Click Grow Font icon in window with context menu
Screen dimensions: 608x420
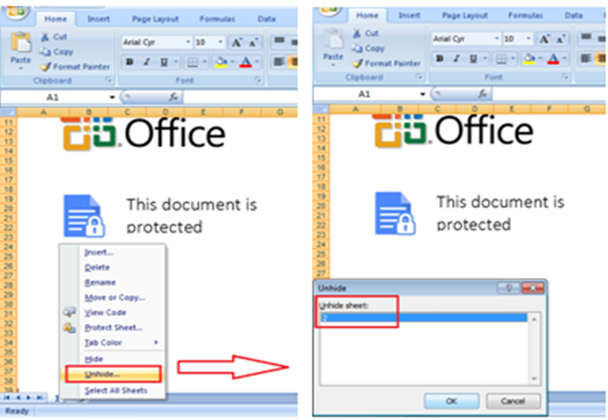236,42
